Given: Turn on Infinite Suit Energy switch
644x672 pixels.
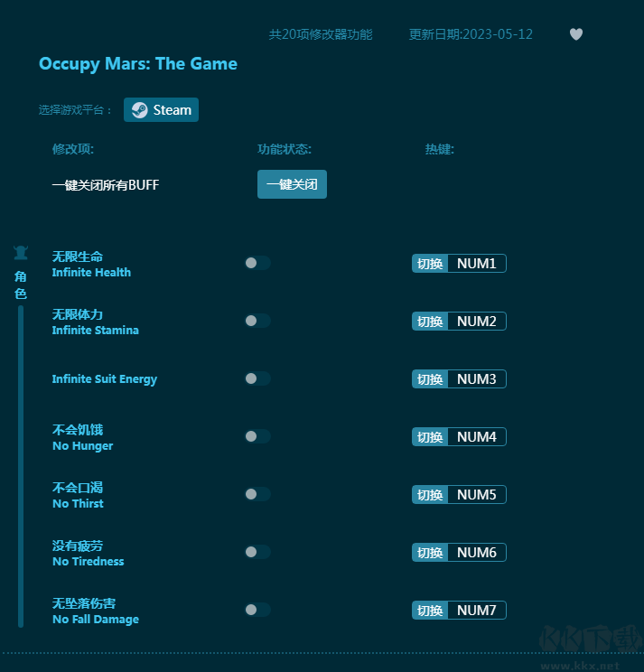Looking at the screenshot, I should click(x=257, y=378).
